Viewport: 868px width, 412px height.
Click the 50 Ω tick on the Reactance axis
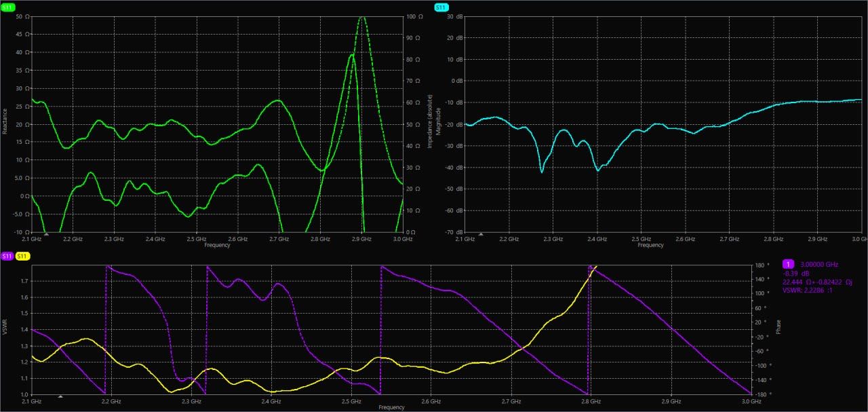click(x=22, y=16)
